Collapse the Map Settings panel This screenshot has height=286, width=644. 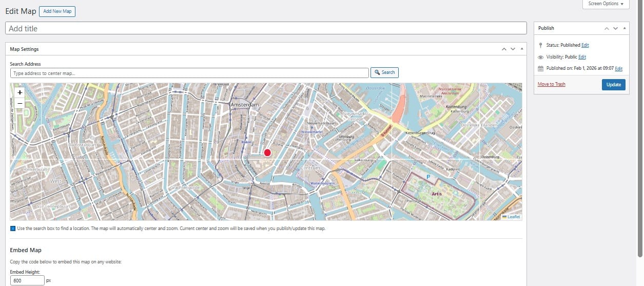(x=521, y=49)
